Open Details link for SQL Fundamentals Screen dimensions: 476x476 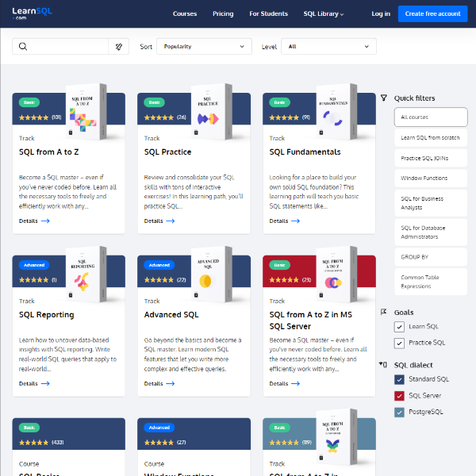285,221
